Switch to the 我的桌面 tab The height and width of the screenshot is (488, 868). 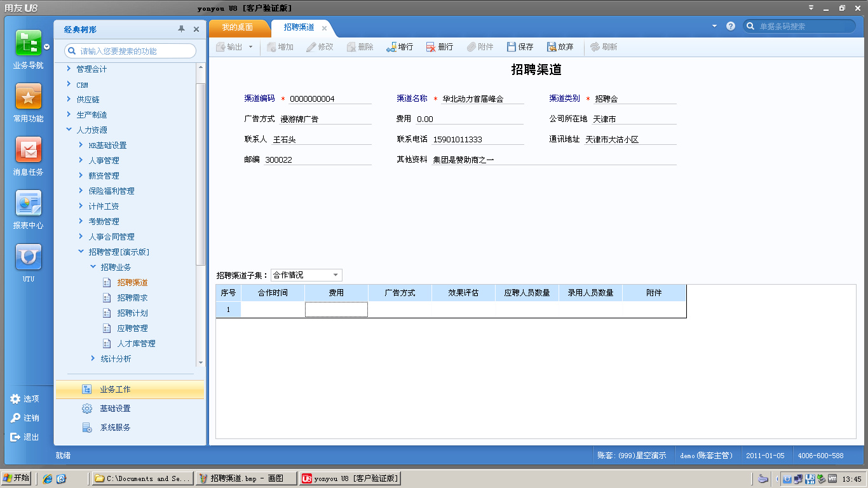click(237, 27)
